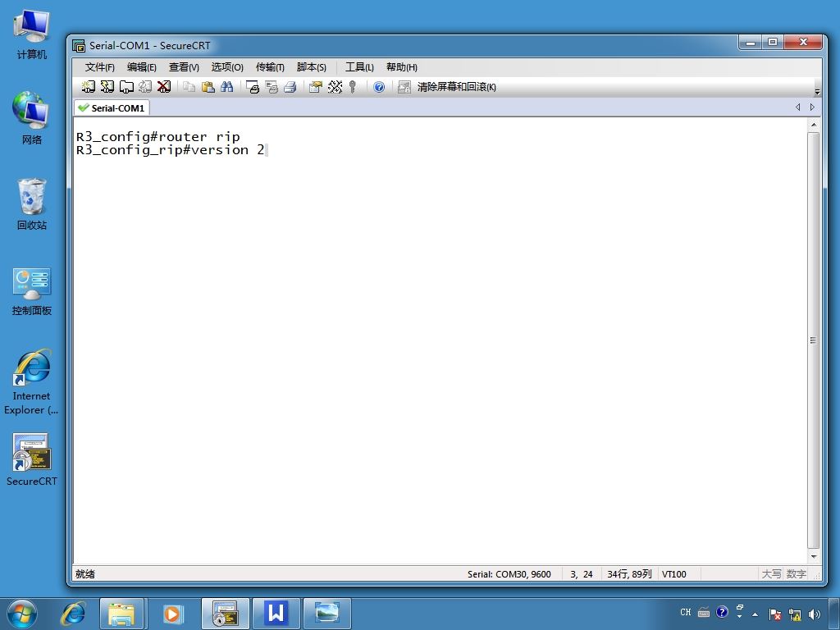This screenshot has height=630, width=840.
Task: Click the 就绪 status text
Action: pyautogui.click(x=85, y=574)
